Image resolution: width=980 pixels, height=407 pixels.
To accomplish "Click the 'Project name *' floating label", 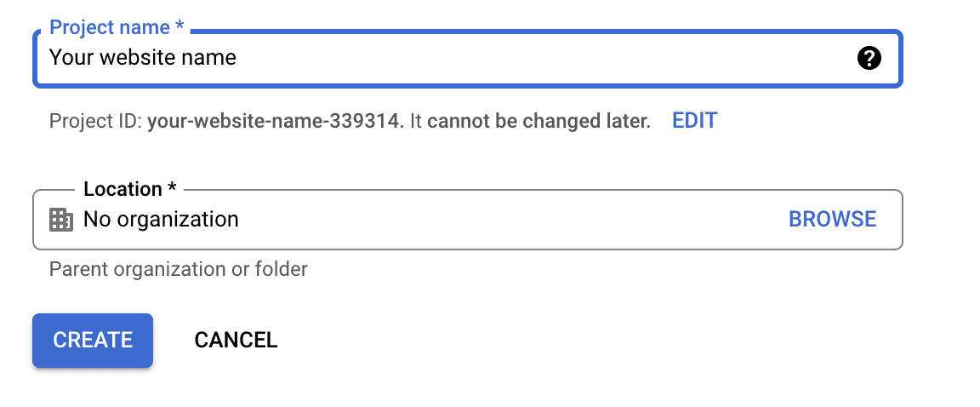I will pyautogui.click(x=111, y=27).
